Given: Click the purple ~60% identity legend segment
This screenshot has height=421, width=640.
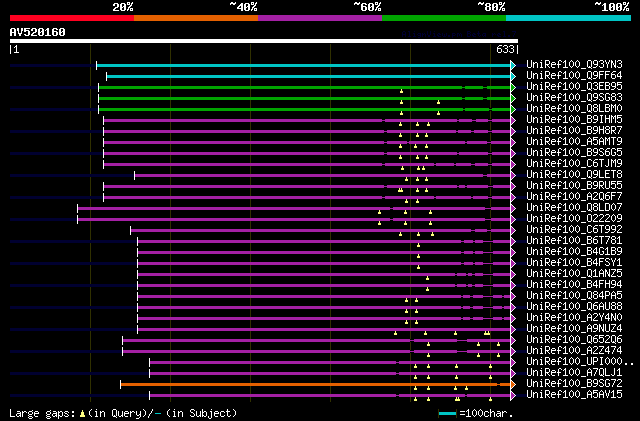Looking at the screenshot, I should pos(320,18).
